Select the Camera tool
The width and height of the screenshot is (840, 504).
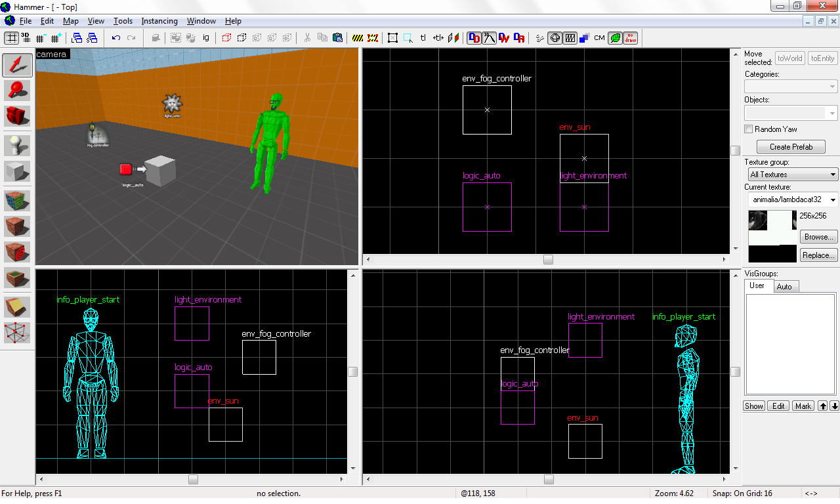click(17, 117)
